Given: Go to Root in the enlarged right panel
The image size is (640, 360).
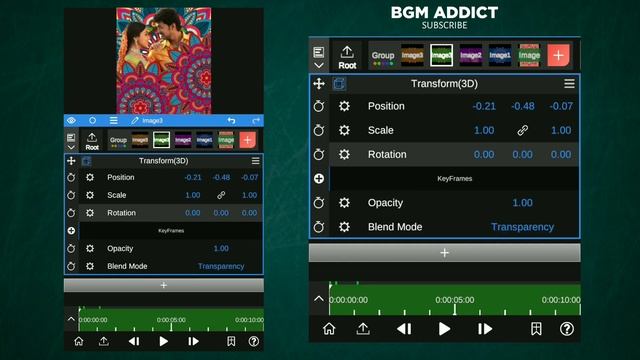Looking at the screenshot, I should click(x=347, y=58).
